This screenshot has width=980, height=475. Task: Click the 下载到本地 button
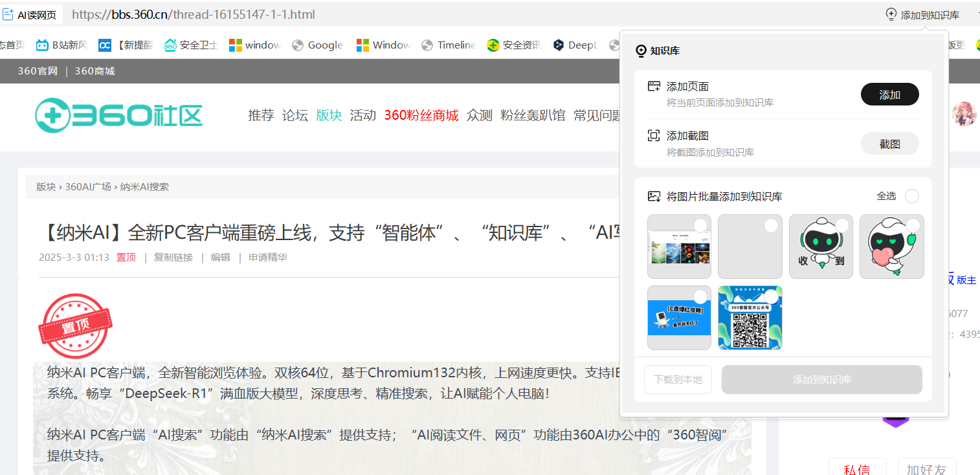tap(678, 379)
